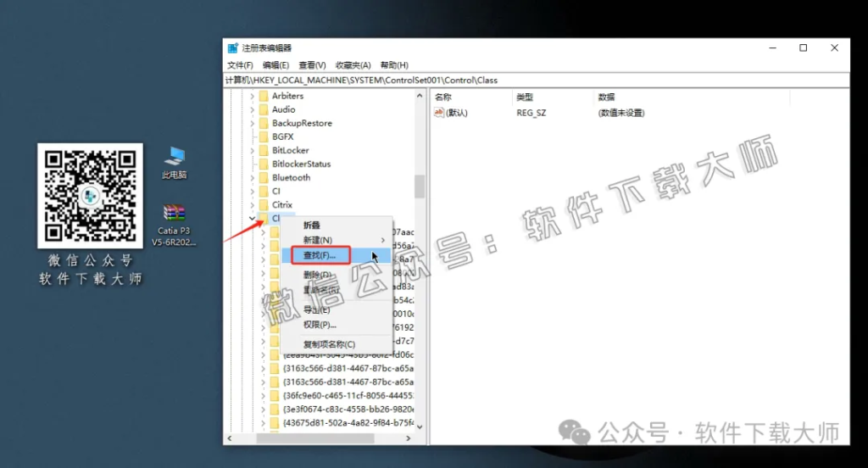Screen dimensions: 868x468
Task: Open the 收藏夹(A) menu
Action: pos(353,65)
